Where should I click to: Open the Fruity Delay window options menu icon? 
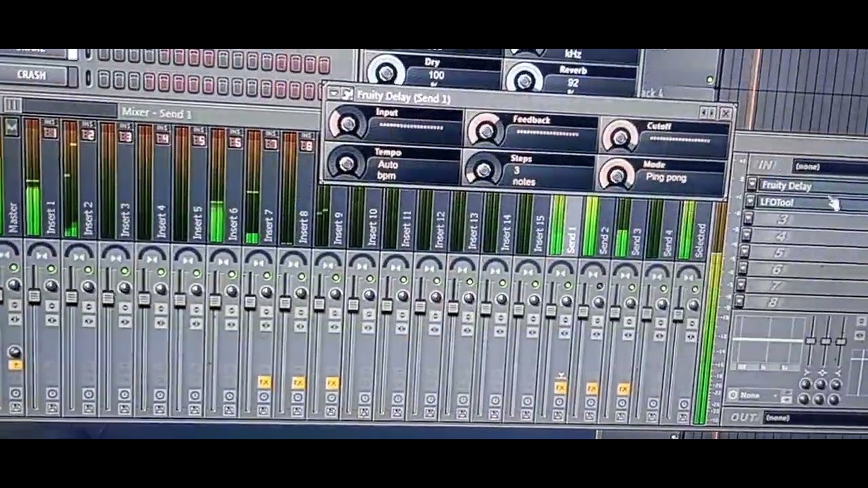(333, 93)
